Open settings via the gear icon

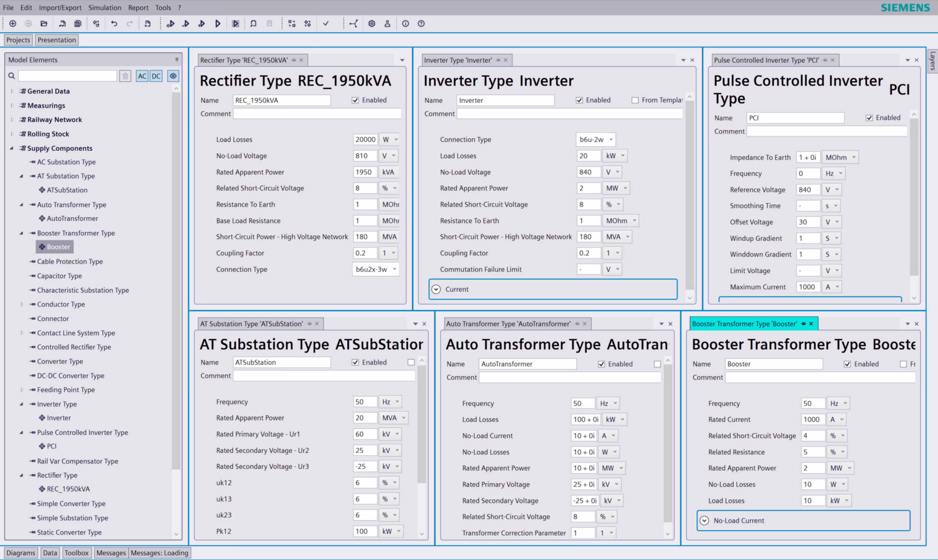pyautogui.click(x=372, y=24)
